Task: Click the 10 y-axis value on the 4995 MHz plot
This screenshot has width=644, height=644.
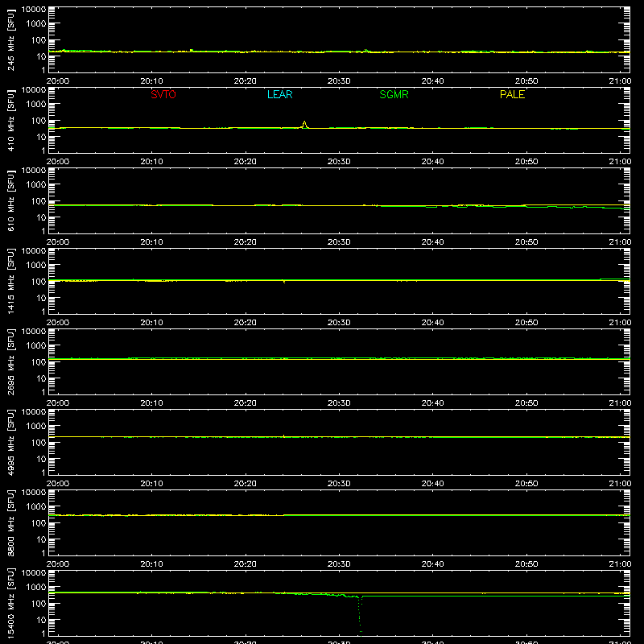Action: tap(41, 459)
